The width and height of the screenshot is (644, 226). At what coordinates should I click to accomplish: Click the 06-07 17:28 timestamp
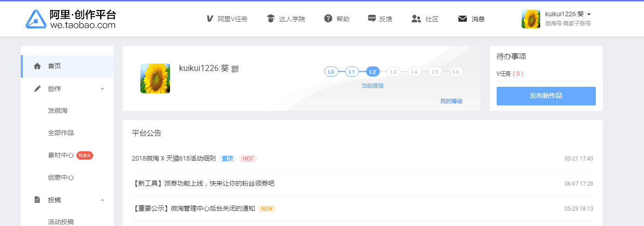579,184
